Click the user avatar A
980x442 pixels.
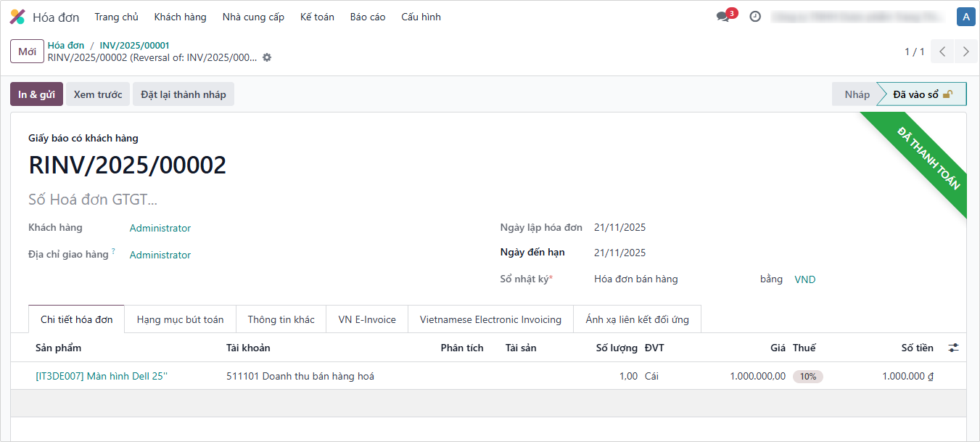[x=965, y=17]
